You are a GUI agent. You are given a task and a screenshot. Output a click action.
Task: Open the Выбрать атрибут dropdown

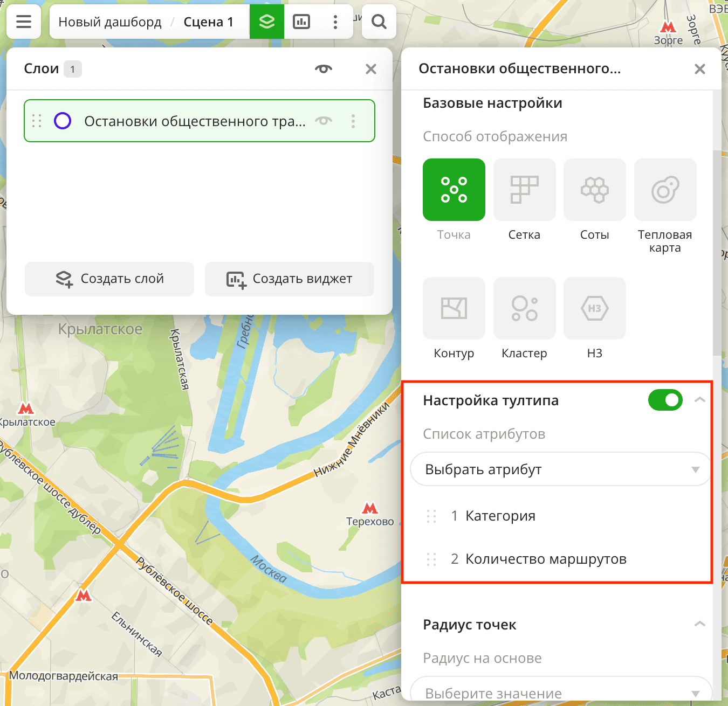(561, 469)
